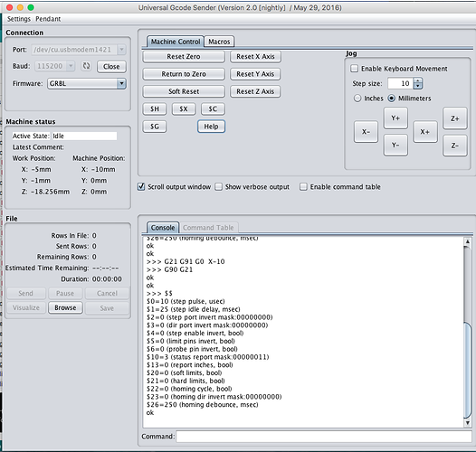476x452 pixels.
Task: Click the disabled Save button
Action: (x=107, y=308)
